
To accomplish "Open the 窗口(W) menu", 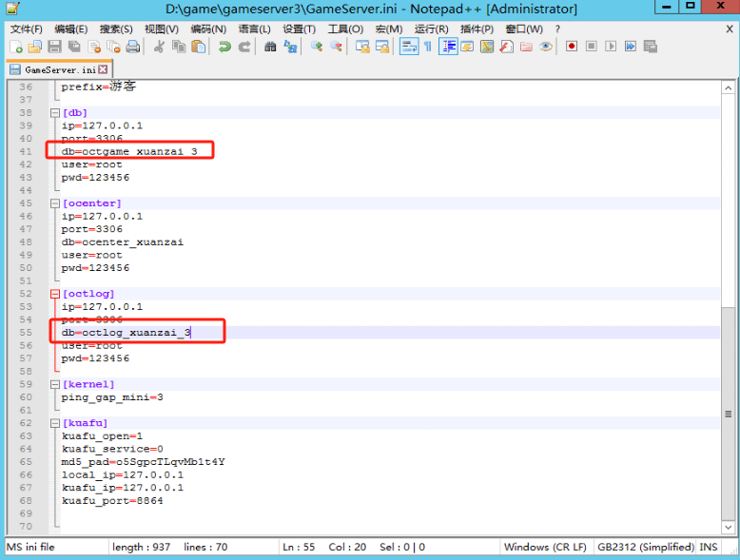I will click(524, 29).
